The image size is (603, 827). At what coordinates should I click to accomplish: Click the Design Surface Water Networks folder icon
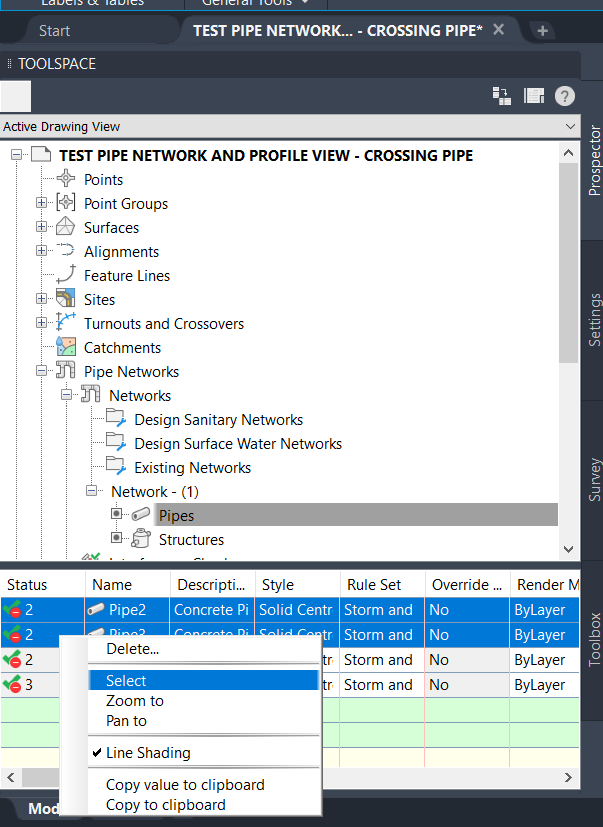point(116,441)
